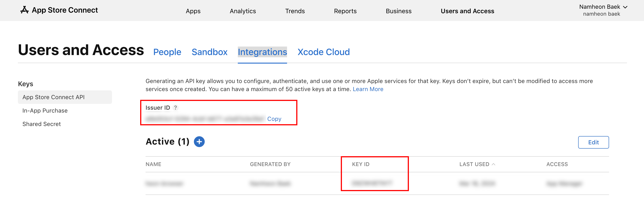Expand the Namheon Baek account menu
The height and width of the screenshot is (205, 644).
tap(603, 10)
